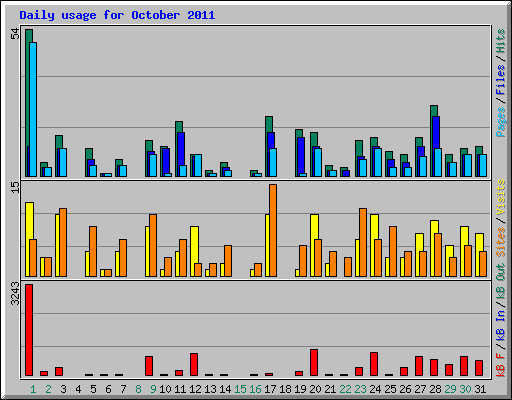Click day '1' label on the x-axis
This screenshot has width=512, height=400.
(x=33, y=389)
